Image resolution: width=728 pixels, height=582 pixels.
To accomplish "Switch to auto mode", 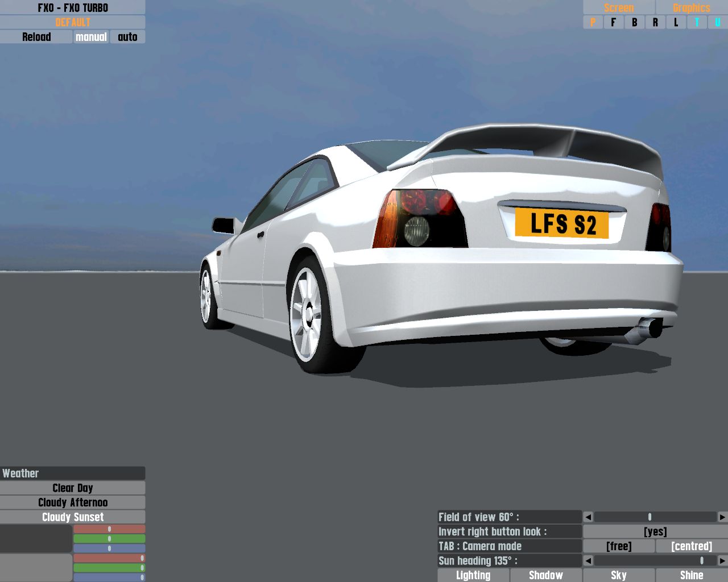I will (127, 37).
